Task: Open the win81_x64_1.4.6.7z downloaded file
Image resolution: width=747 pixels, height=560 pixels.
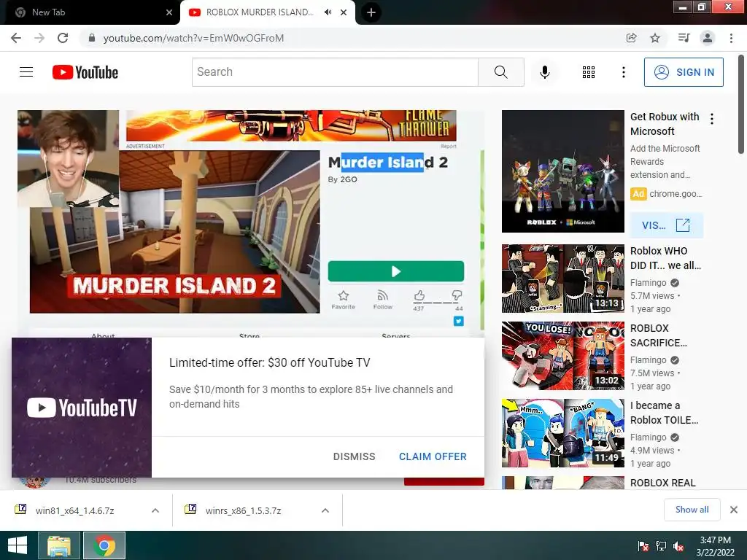Action: click(75, 510)
